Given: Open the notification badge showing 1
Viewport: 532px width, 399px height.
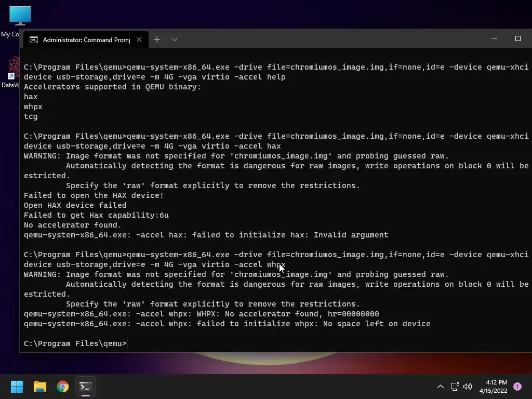Looking at the screenshot, I should pyautogui.click(x=517, y=387).
